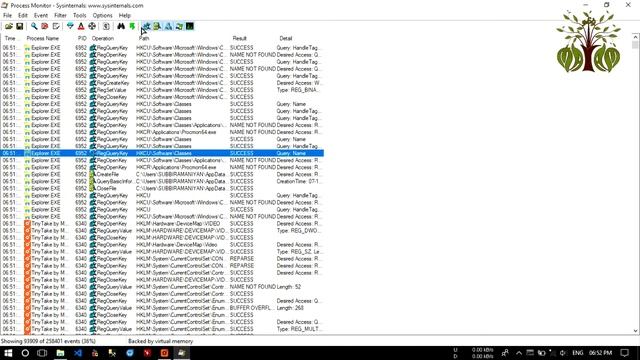Image resolution: width=640 pixels, height=360 pixels.
Task: Open the Filter funnel icon
Action: (x=70, y=26)
